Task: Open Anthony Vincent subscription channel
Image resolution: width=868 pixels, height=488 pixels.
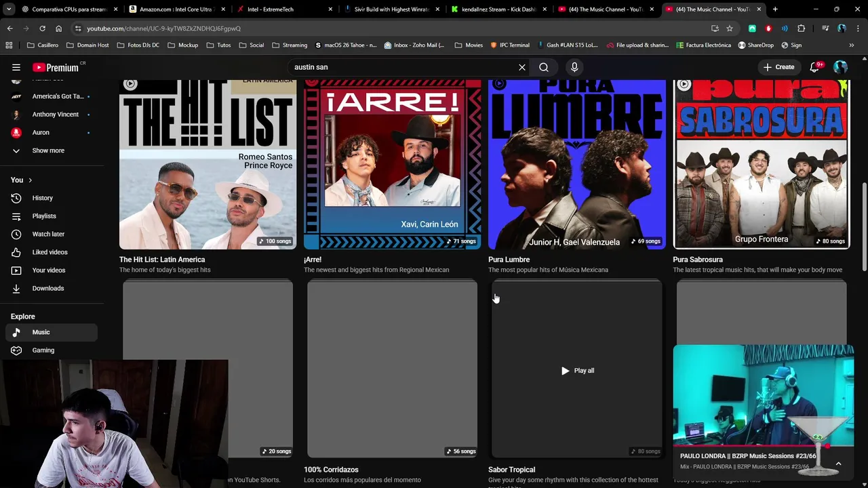Action: click(x=52, y=115)
